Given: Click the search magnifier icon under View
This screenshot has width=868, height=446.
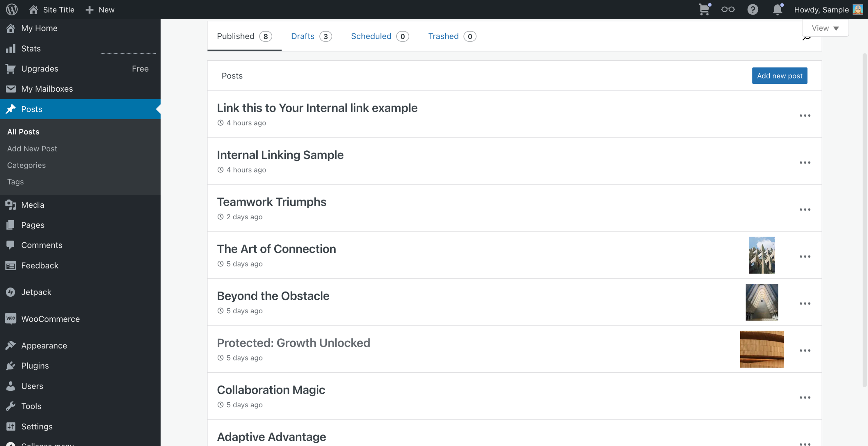Looking at the screenshot, I should 806,38.
